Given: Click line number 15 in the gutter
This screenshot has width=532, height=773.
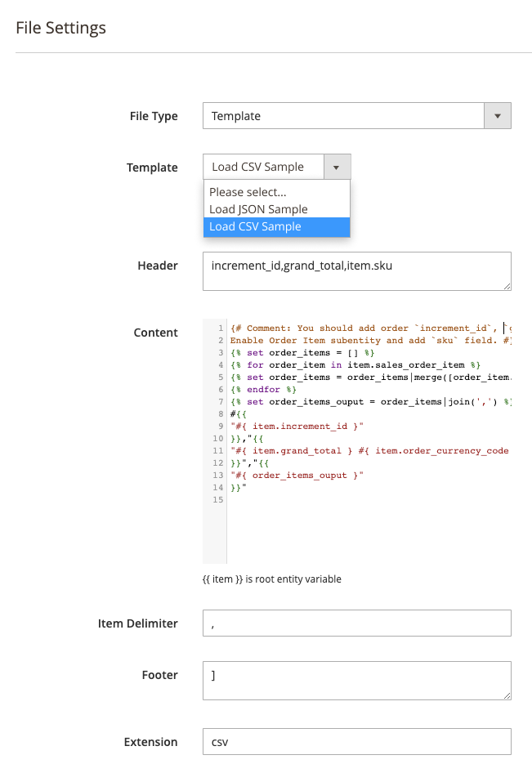Looking at the screenshot, I should pyautogui.click(x=219, y=499).
